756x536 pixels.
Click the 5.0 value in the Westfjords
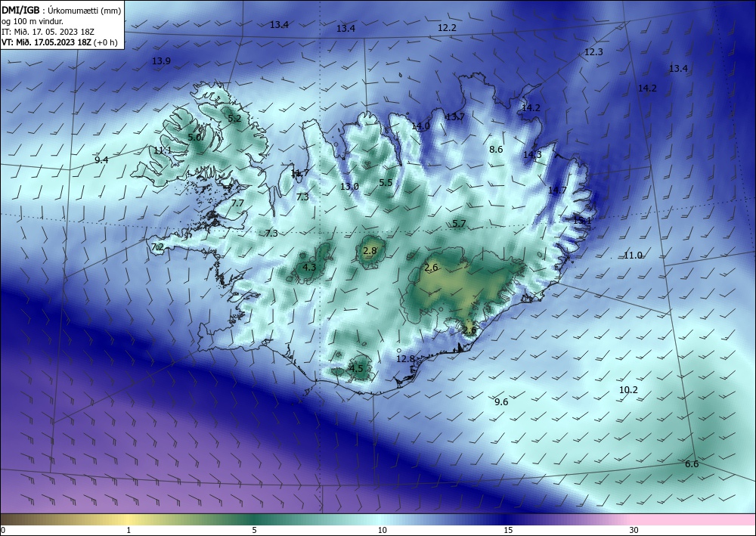point(194,138)
